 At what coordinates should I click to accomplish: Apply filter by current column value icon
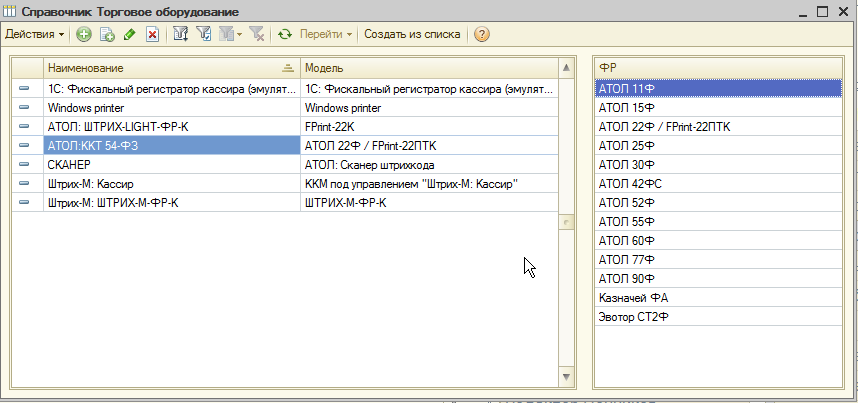pyautogui.click(x=204, y=34)
